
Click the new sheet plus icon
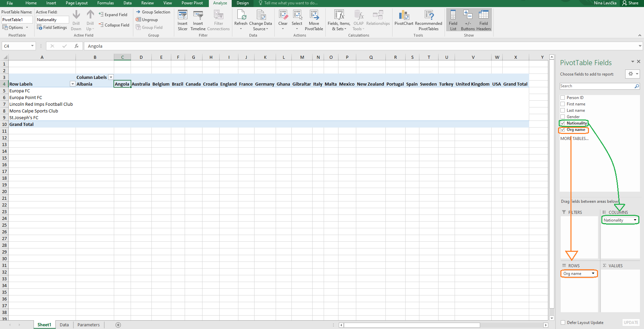[x=118, y=325]
